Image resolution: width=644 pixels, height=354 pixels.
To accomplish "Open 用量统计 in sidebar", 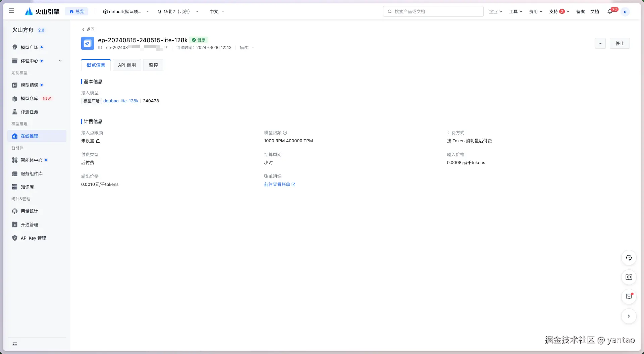I will [x=37, y=211].
